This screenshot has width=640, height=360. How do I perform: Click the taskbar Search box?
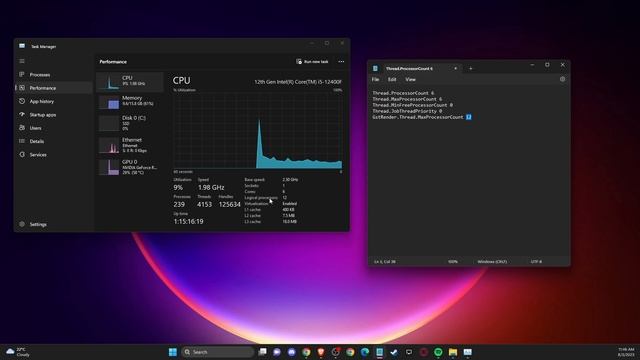(218, 352)
